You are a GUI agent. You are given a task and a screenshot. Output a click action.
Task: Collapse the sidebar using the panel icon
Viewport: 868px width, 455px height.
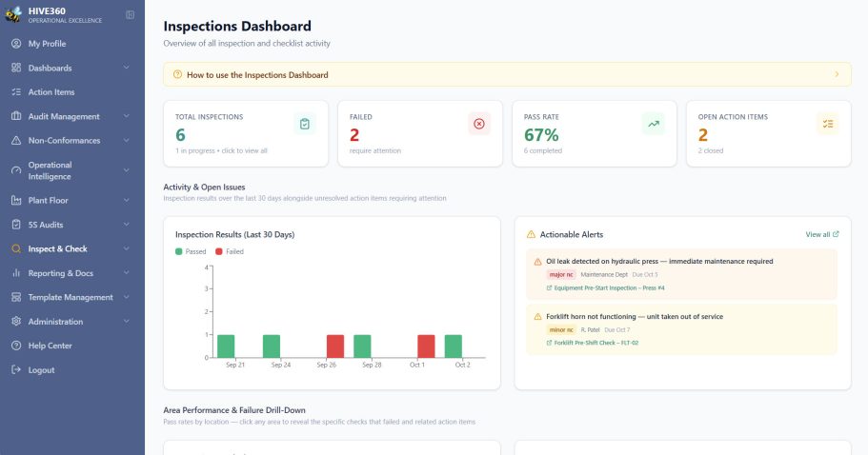[x=131, y=15]
